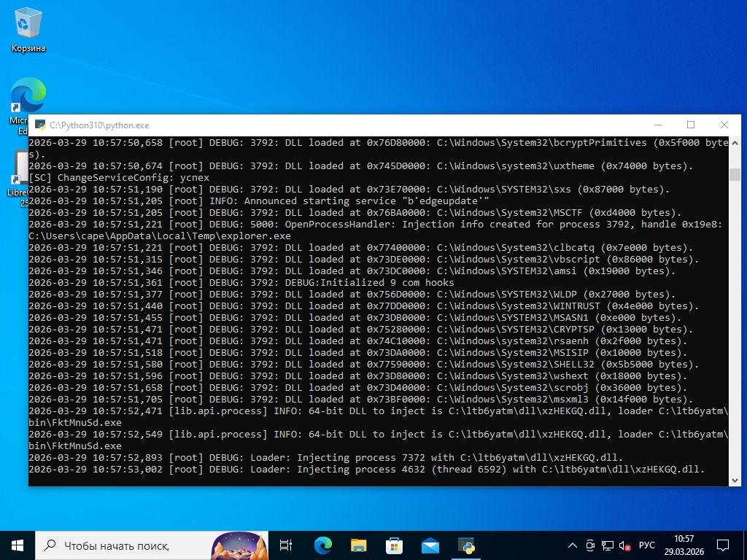Image resolution: width=747 pixels, height=560 pixels.
Task: Open the Recycle Bin (Корзина) desktop icon
Action: (28, 29)
